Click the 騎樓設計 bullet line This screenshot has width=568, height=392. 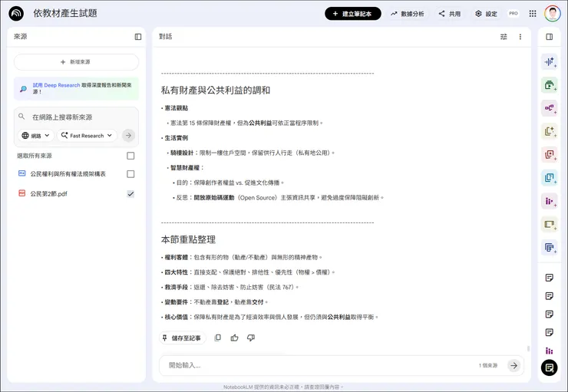pyautogui.click(x=252, y=153)
